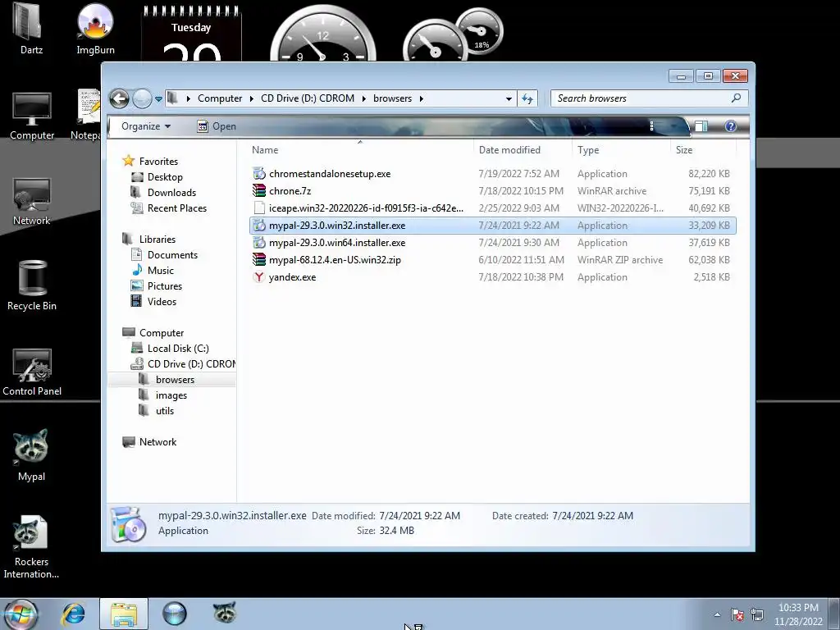Open the Recycle Bin on desktop
The width and height of the screenshot is (840, 630).
pyautogui.click(x=32, y=285)
